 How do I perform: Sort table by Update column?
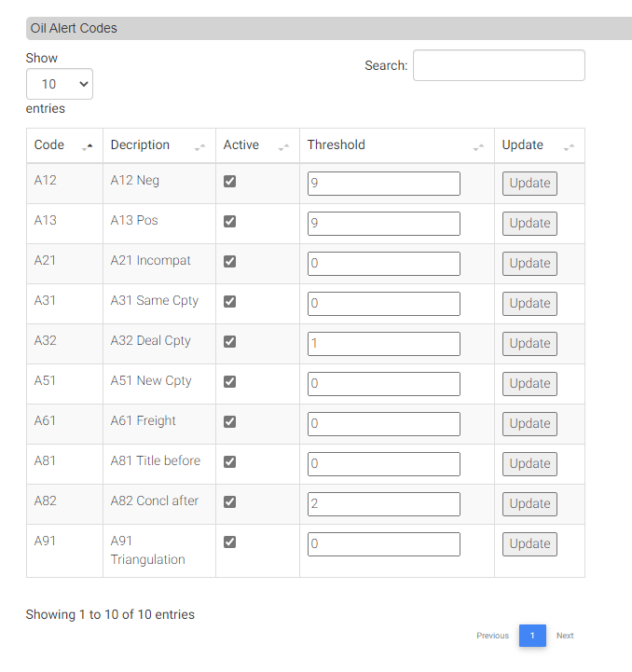pyautogui.click(x=540, y=145)
